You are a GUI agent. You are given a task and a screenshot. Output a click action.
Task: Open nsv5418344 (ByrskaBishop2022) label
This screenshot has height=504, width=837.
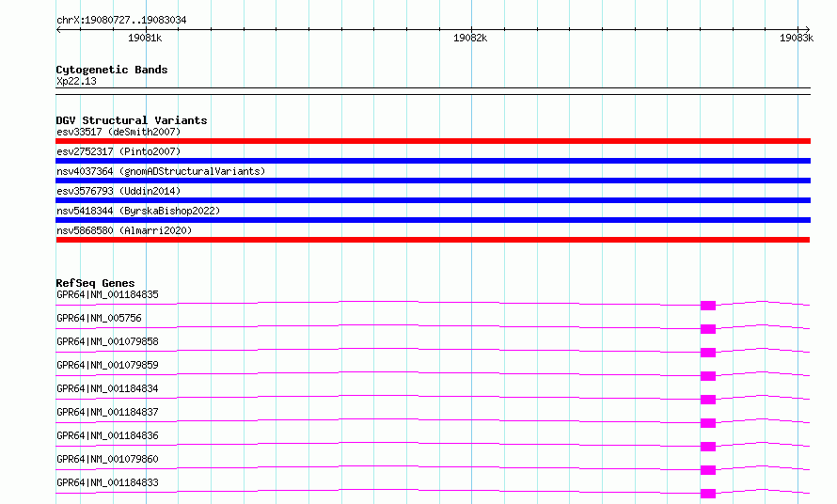coord(138,211)
